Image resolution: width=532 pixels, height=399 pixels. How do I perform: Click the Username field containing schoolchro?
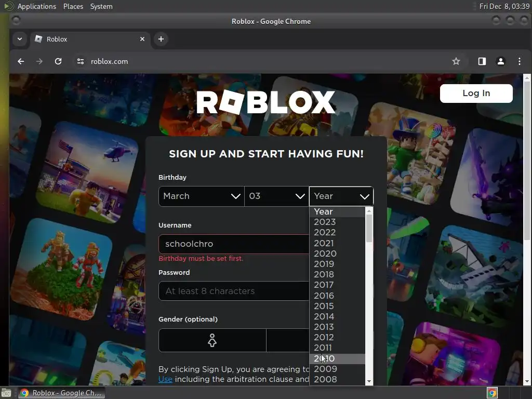pyautogui.click(x=234, y=244)
